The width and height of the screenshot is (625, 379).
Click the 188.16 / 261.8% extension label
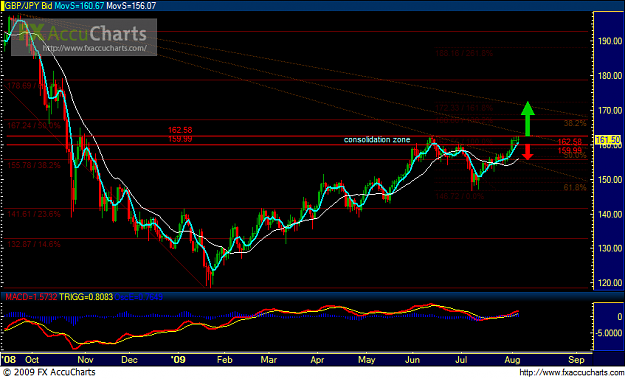point(464,53)
